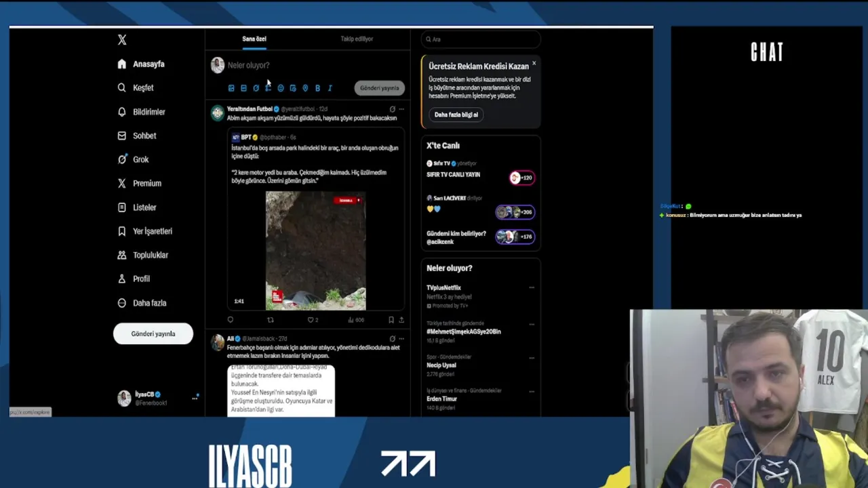Expand the Daha fazla menu

point(142,303)
